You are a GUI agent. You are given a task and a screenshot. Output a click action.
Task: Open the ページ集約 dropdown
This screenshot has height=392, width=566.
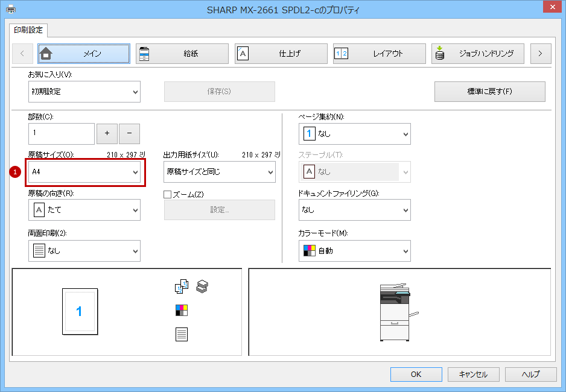coord(355,134)
